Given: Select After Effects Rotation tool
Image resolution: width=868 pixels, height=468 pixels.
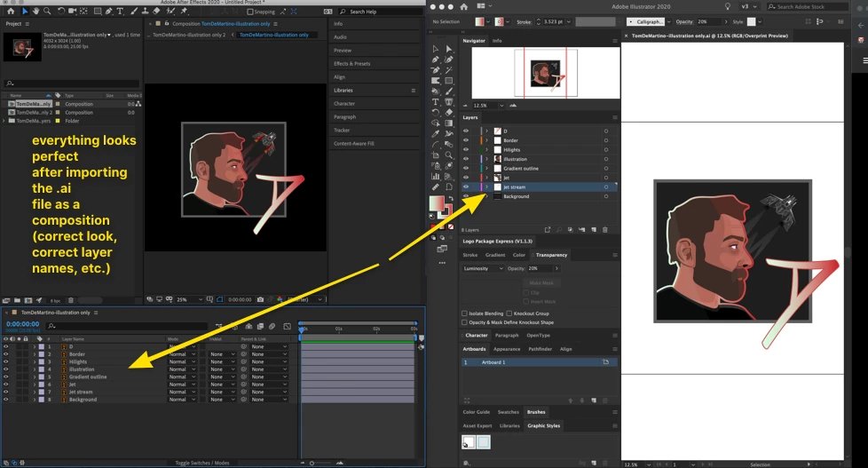Looking at the screenshot, I should coord(61,11).
